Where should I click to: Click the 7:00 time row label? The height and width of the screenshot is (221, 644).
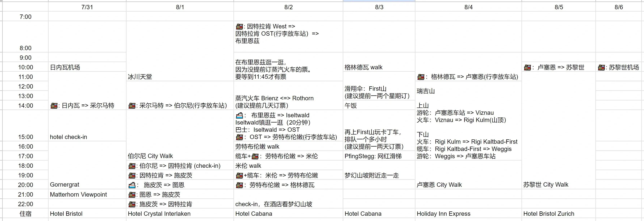[25, 17]
